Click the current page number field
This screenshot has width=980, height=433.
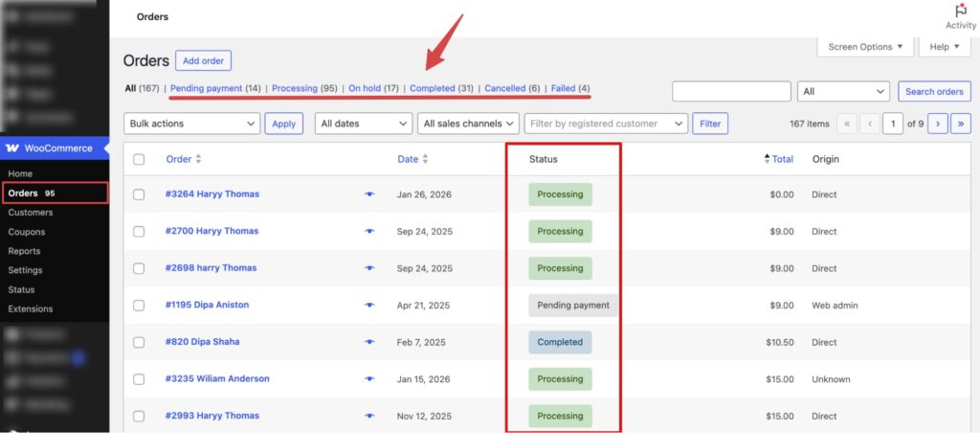(x=893, y=124)
